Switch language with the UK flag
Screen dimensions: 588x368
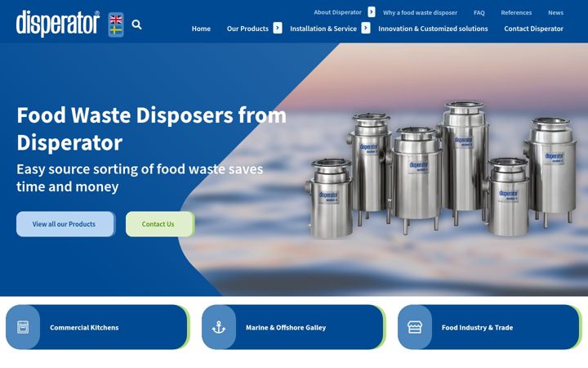click(116, 19)
